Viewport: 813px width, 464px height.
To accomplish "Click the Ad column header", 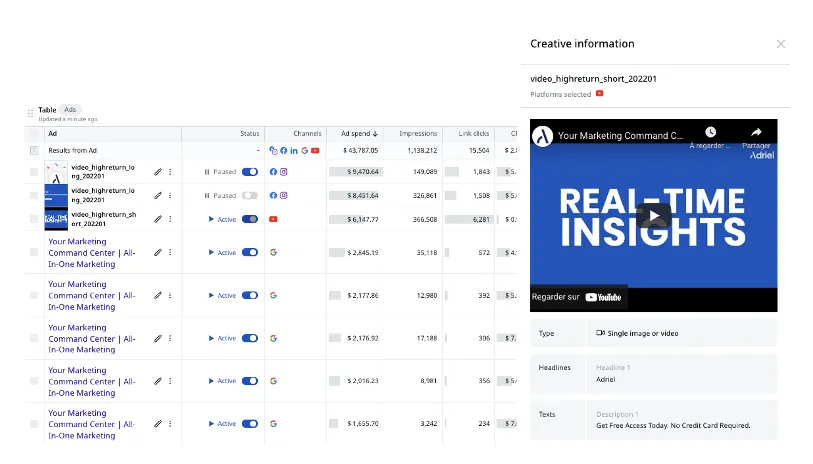I will [x=52, y=134].
